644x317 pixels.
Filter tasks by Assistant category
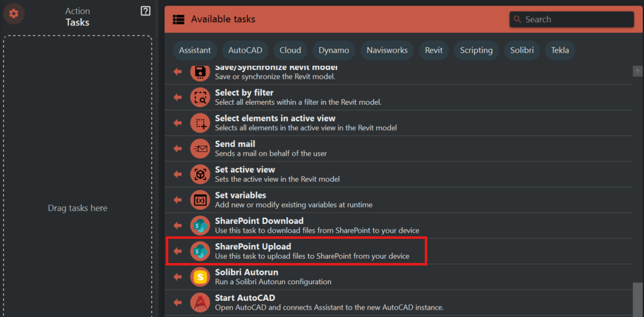[x=195, y=50]
